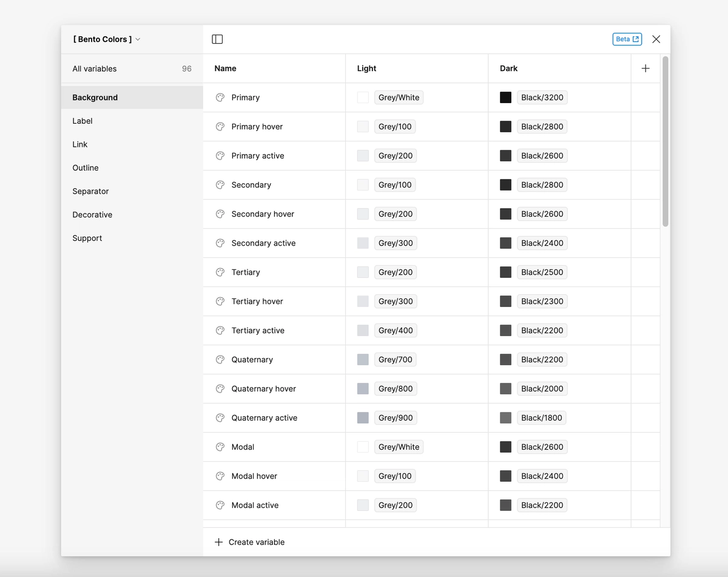Open the Beta feedback link
Screen dimensions: 728x577
[x=627, y=39]
